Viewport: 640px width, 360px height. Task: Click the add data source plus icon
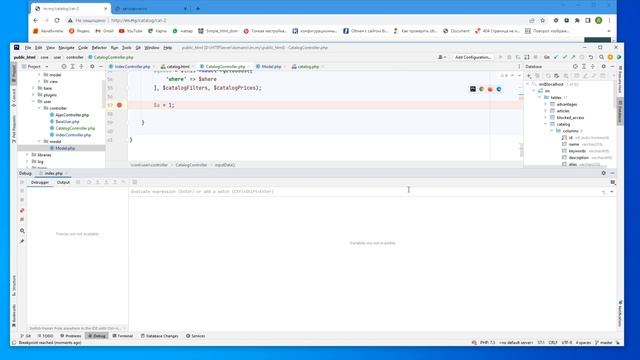click(529, 76)
